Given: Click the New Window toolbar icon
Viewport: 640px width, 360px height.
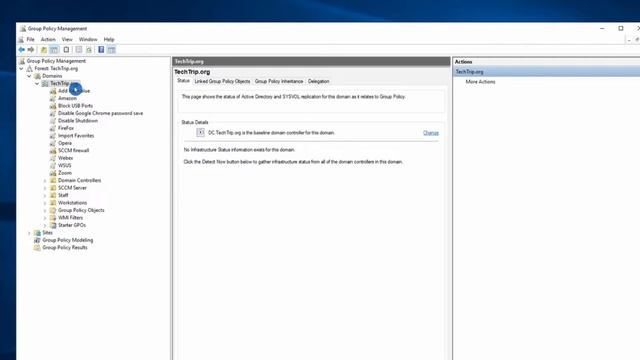Looking at the screenshot, I should pyautogui.click(x=66, y=50).
